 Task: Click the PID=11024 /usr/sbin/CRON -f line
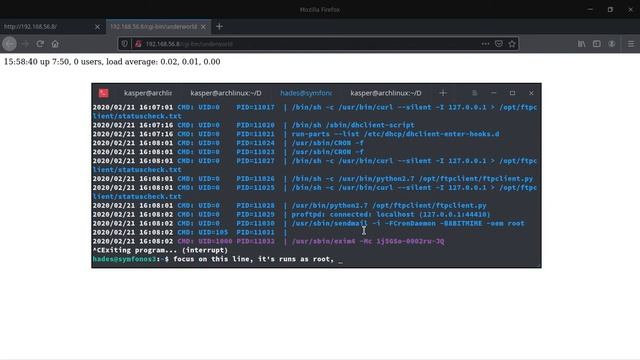[x=228, y=143]
